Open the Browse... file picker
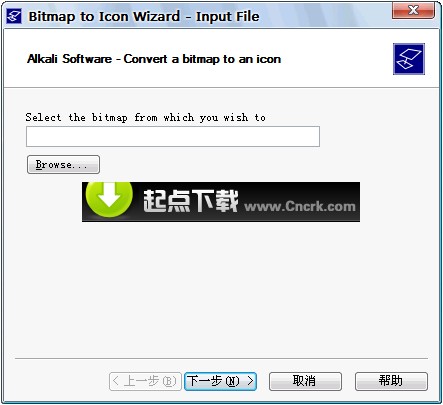Viewport: 443px width, 405px height. coord(63,164)
